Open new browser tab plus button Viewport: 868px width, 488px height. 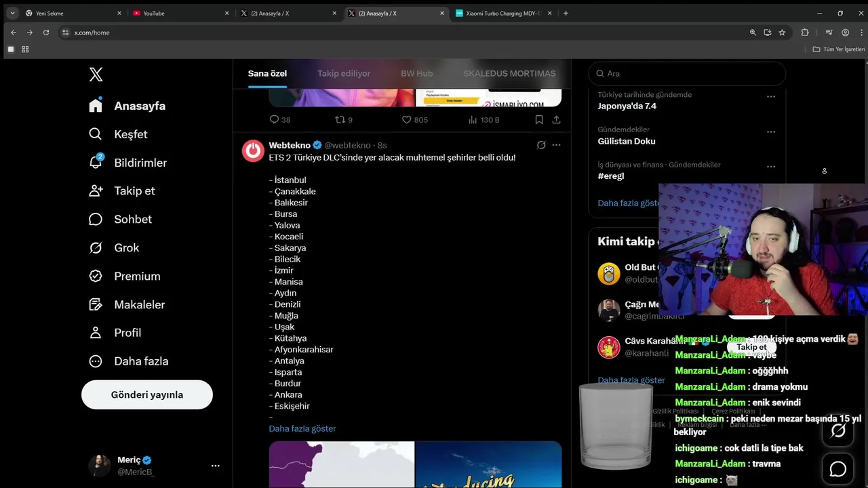coord(566,13)
